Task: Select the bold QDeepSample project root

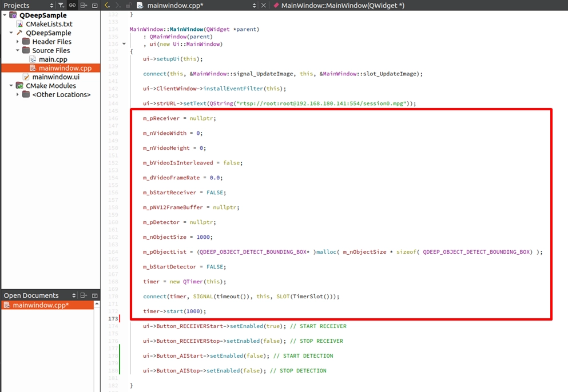Action: (43, 15)
